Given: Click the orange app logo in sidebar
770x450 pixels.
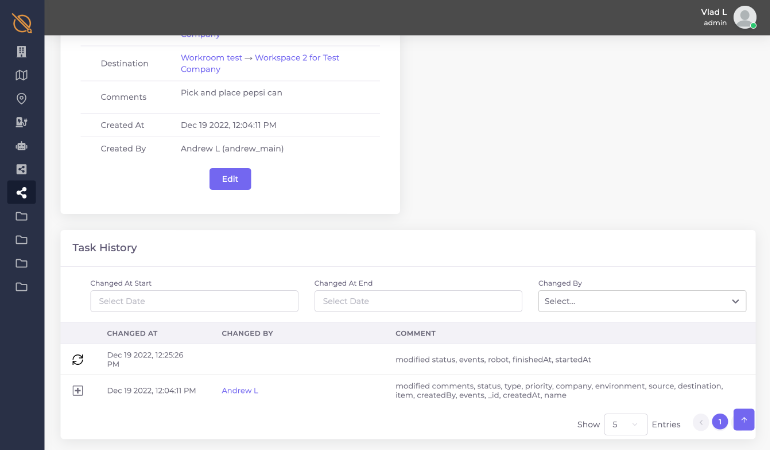Looking at the screenshot, I should coord(21,22).
